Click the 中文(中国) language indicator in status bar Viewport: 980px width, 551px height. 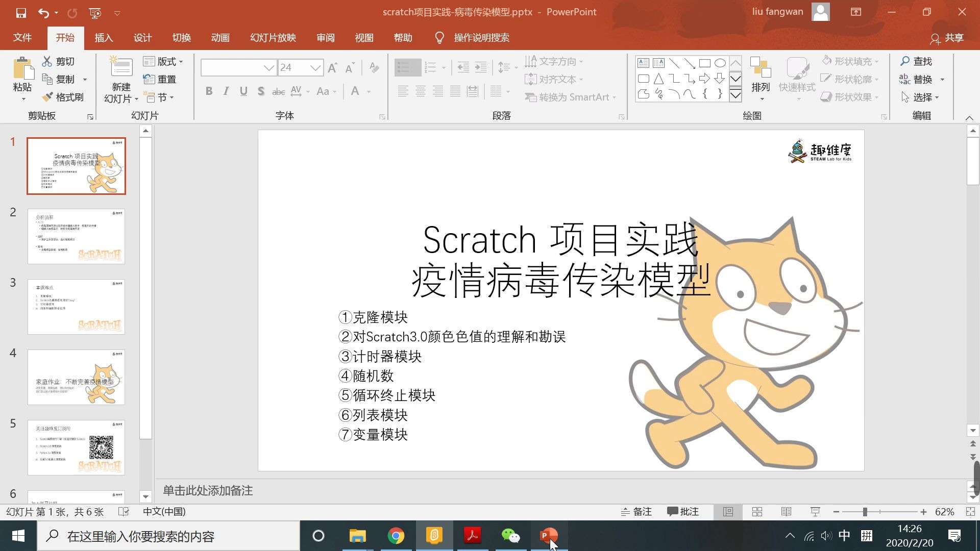(164, 512)
